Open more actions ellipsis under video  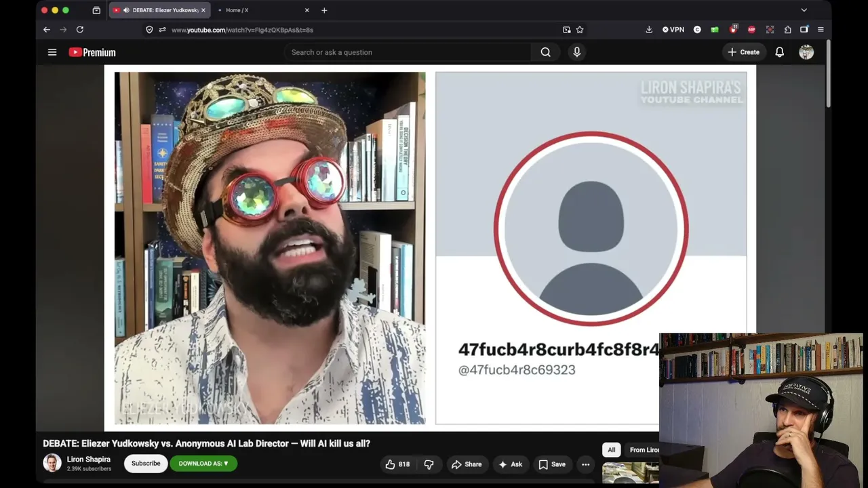coord(585,464)
